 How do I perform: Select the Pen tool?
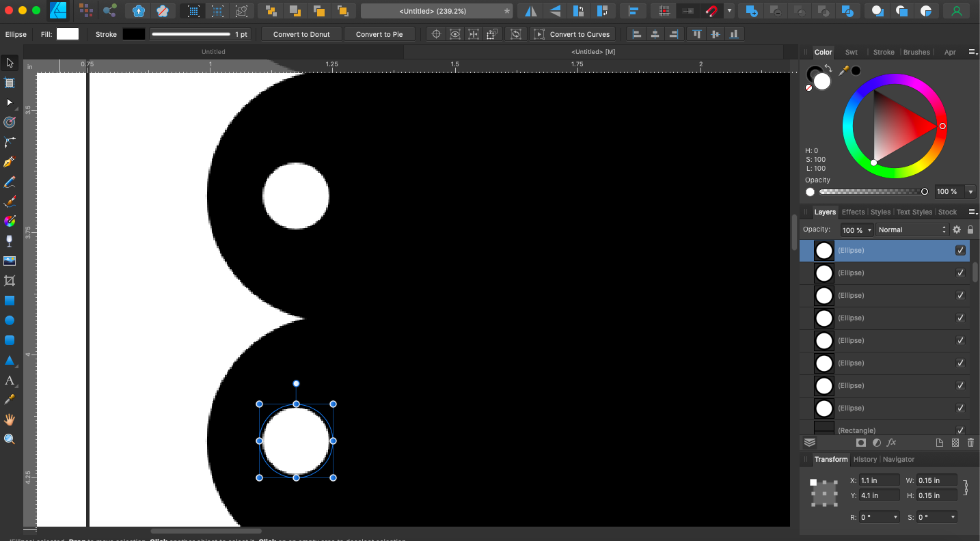point(10,163)
